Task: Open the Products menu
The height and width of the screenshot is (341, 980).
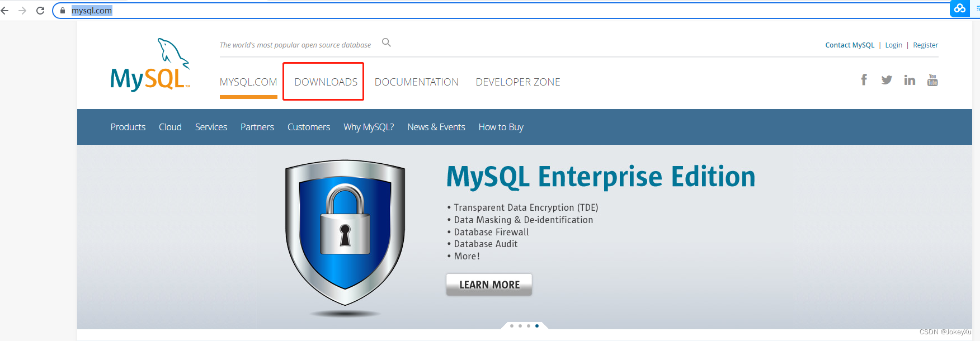Action: pyautogui.click(x=128, y=127)
